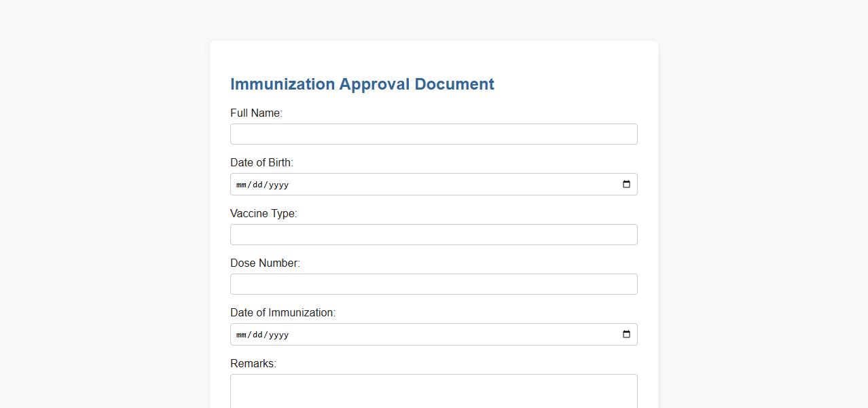The height and width of the screenshot is (408, 868).
Task: Select the year segment of Date of Immunization
Action: [x=278, y=335]
